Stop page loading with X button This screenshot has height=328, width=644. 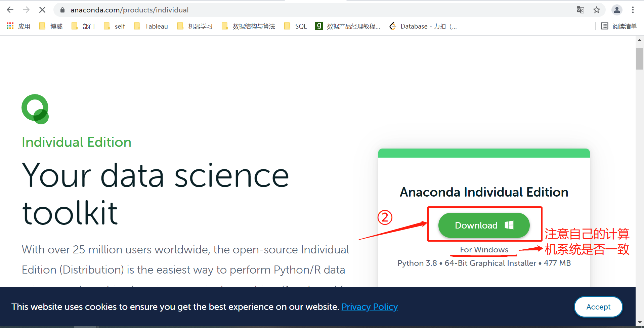coord(42,10)
